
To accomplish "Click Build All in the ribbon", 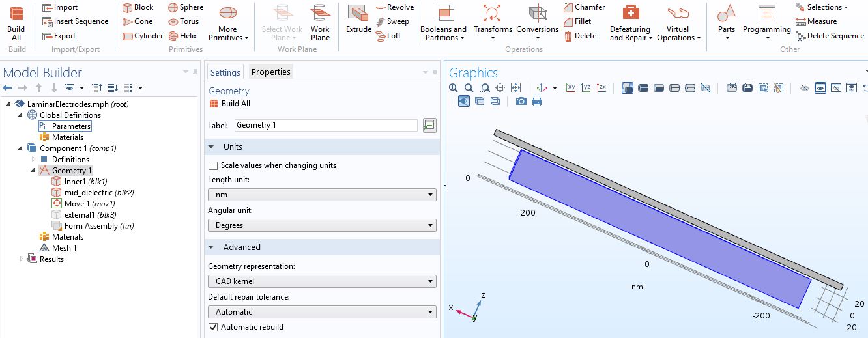I will 16,24.
